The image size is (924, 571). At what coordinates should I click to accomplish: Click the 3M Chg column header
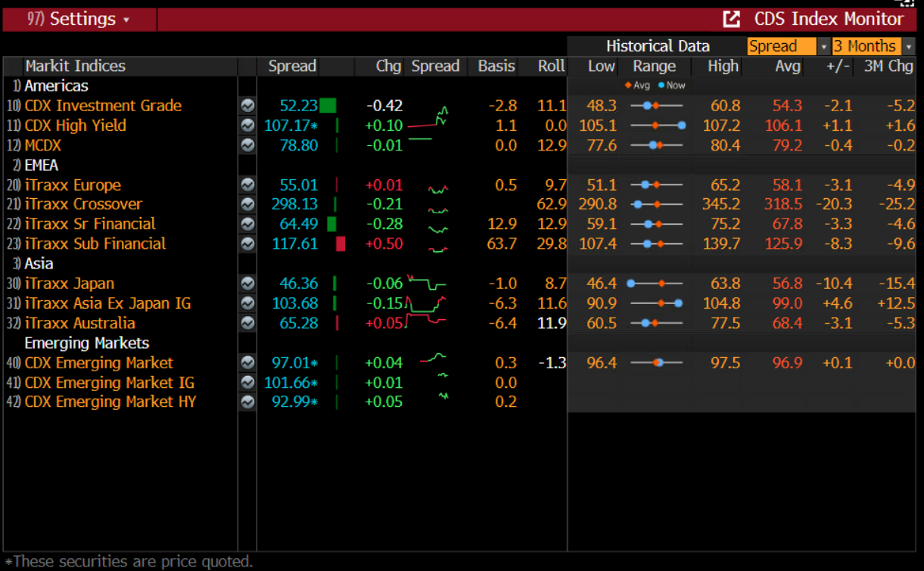coord(888,67)
